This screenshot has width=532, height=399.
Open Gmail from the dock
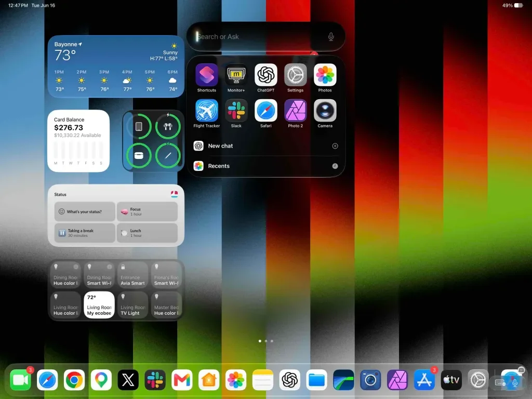pos(182,380)
